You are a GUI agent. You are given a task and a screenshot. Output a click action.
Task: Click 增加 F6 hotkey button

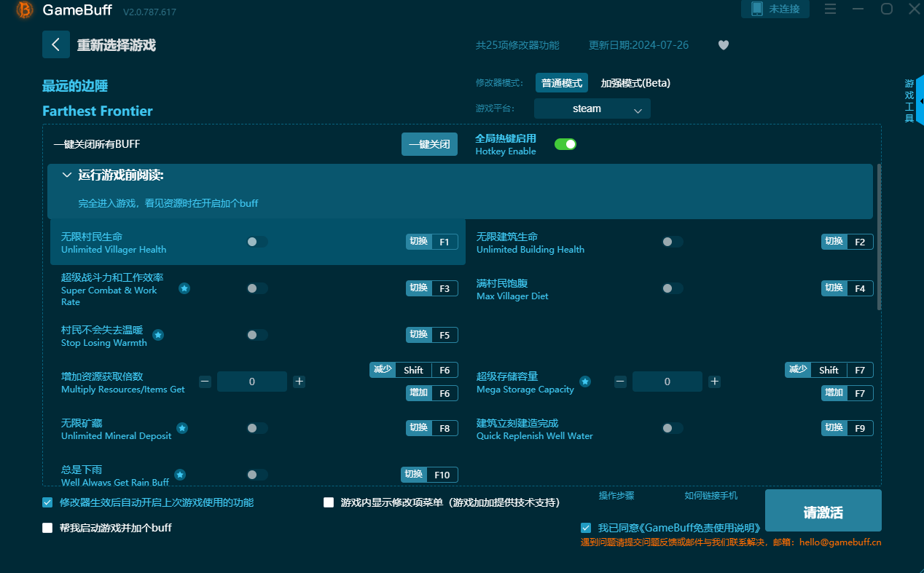point(432,393)
